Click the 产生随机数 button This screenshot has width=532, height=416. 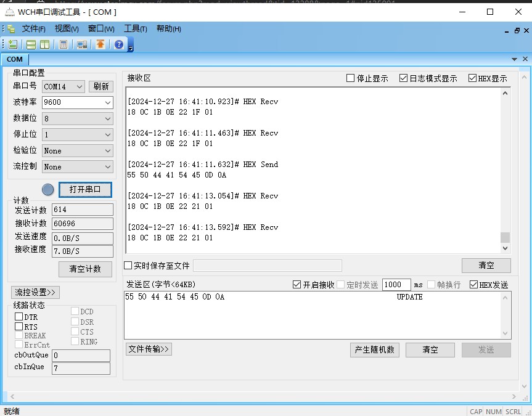375,350
